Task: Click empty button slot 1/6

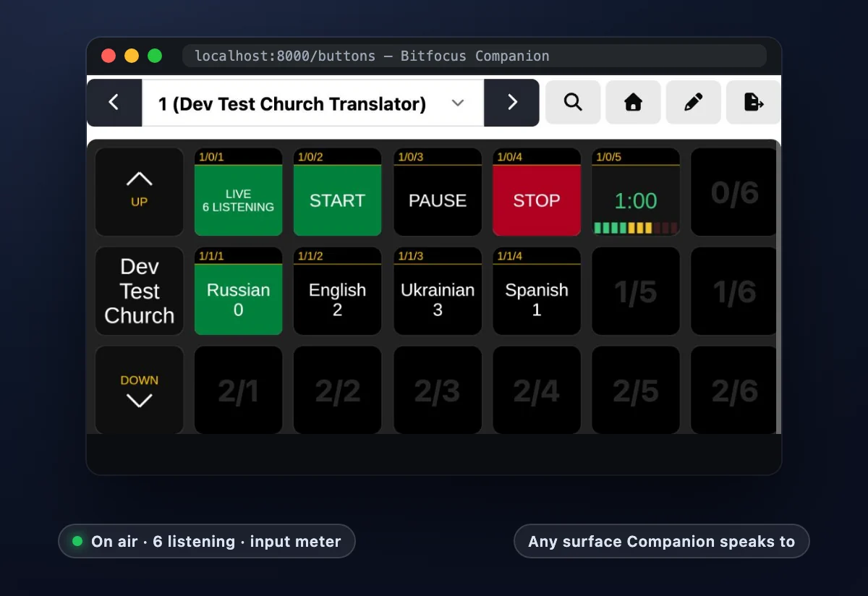Action: (733, 291)
